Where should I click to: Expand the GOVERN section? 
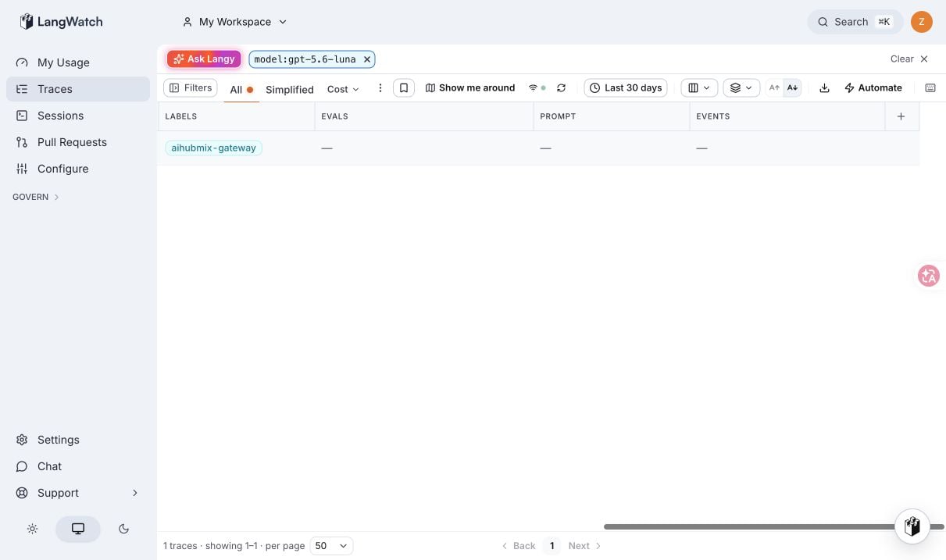36,197
